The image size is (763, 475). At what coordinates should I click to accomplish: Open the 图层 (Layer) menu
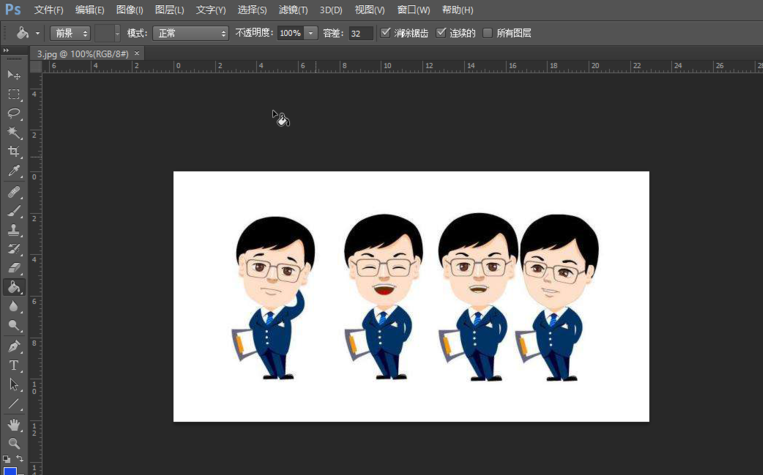coord(170,10)
